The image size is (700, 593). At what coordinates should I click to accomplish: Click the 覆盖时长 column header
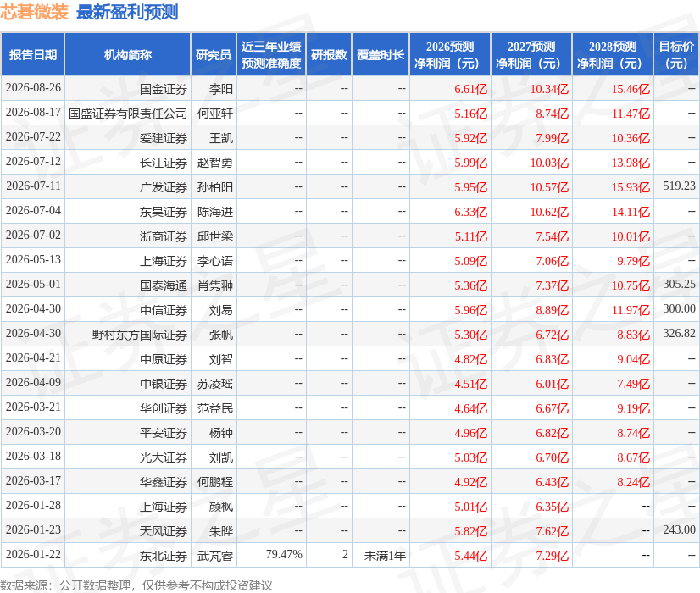tap(381, 54)
